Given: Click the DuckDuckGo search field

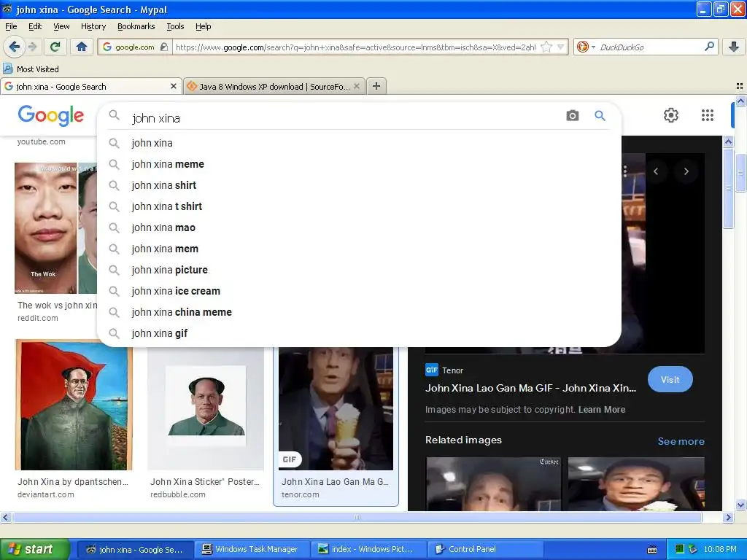Looking at the screenshot, I should (x=648, y=47).
